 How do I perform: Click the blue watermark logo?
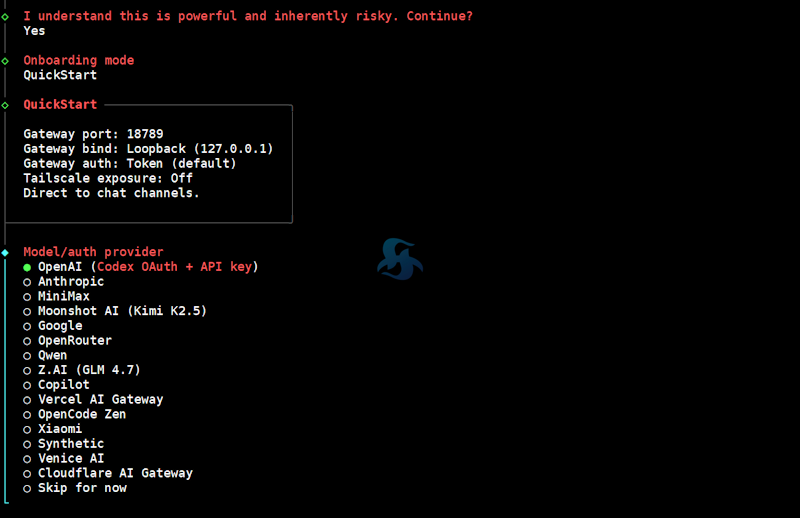point(399,259)
